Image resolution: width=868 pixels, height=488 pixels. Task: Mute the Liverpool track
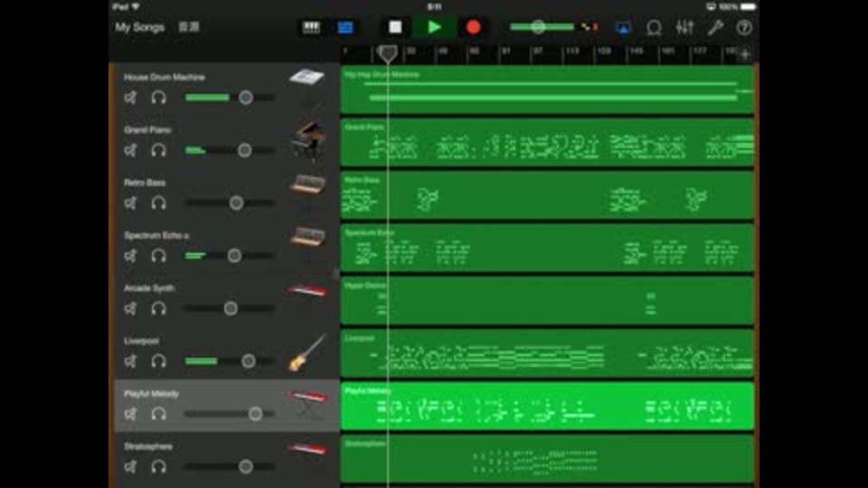(130, 361)
